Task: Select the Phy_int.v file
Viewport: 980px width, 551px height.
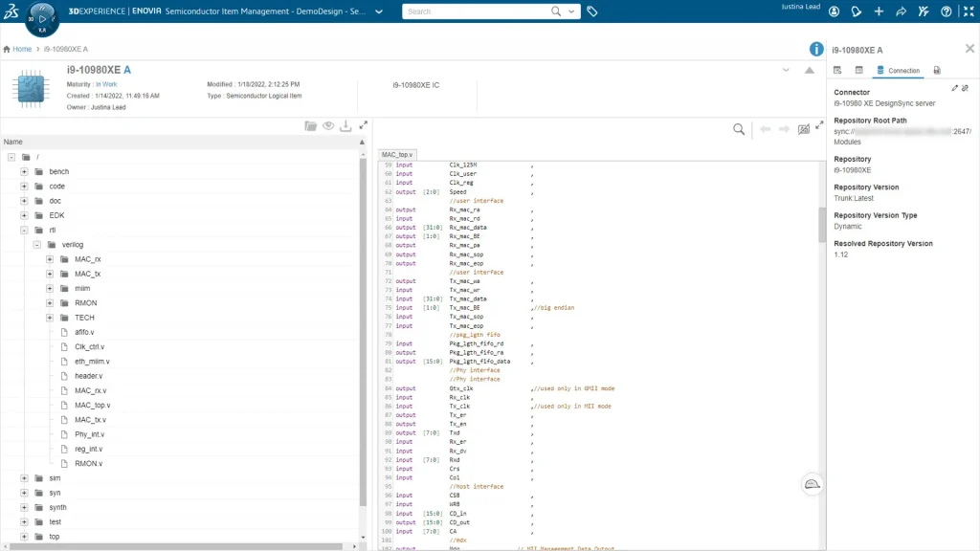Action: [x=89, y=434]
